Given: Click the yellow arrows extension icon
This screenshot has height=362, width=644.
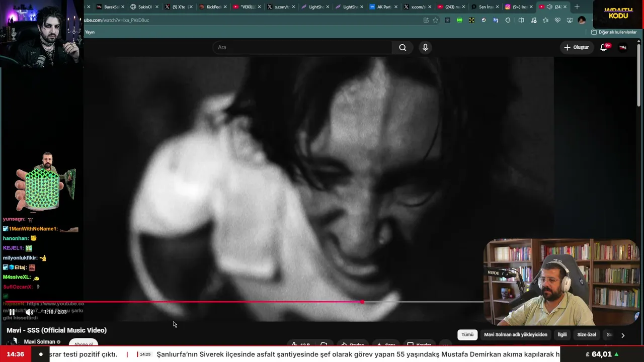Looking at the screenshot, I should point(471,20).
